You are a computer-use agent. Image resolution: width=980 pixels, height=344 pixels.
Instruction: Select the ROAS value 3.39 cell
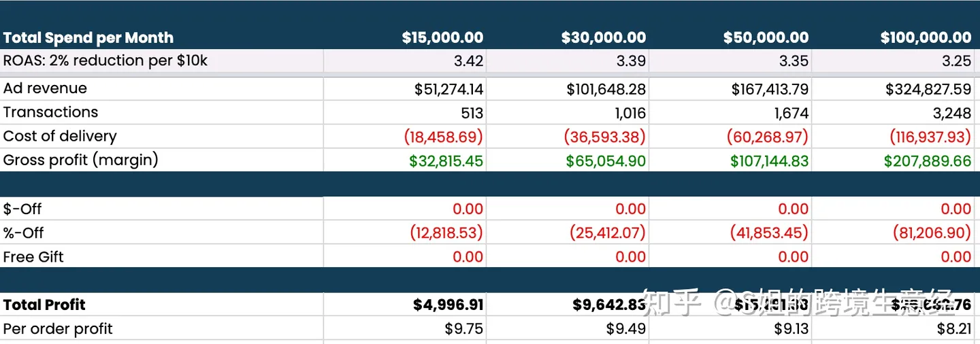tap(631, 61)
